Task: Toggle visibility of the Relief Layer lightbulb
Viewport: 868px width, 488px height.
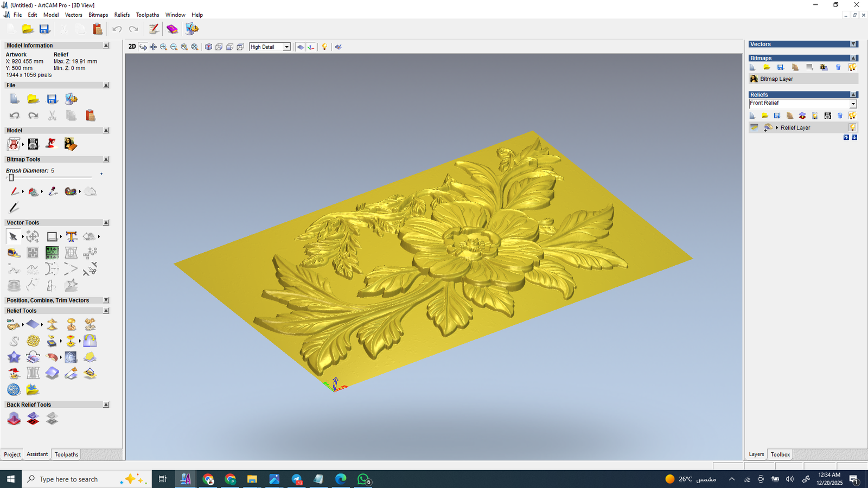Action: 853,126
